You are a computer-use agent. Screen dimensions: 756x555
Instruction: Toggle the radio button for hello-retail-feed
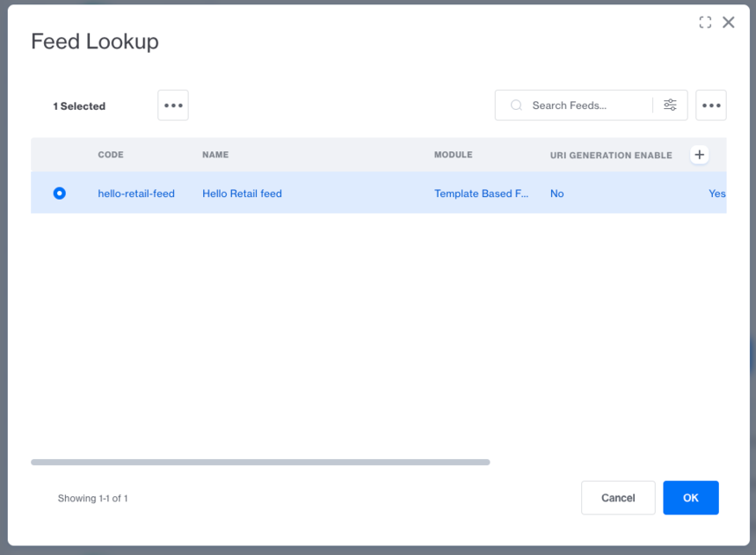pyautogui.click(x=60, y=194)
